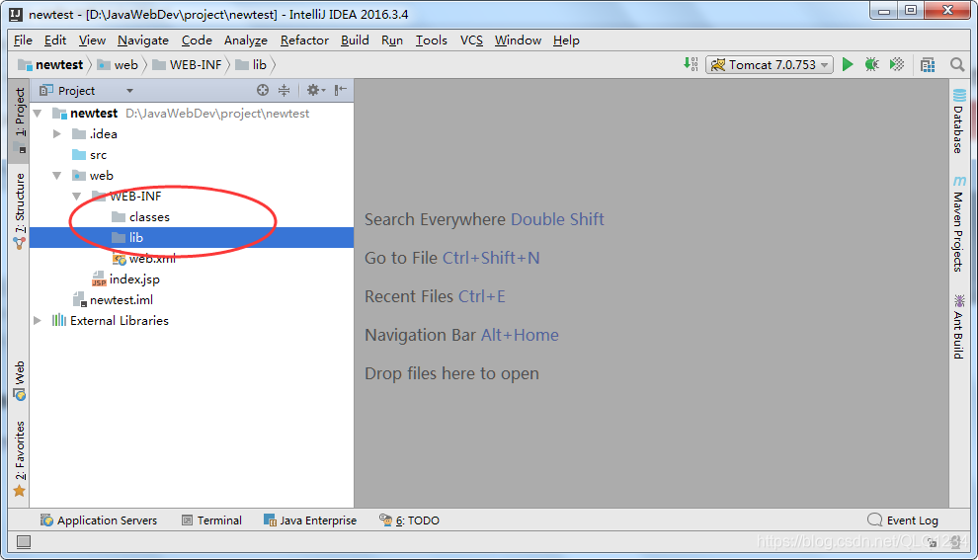Toggle the 1: Project side tab
The height and width of the screenshot is (560, 978).
[x=20, y=120]
